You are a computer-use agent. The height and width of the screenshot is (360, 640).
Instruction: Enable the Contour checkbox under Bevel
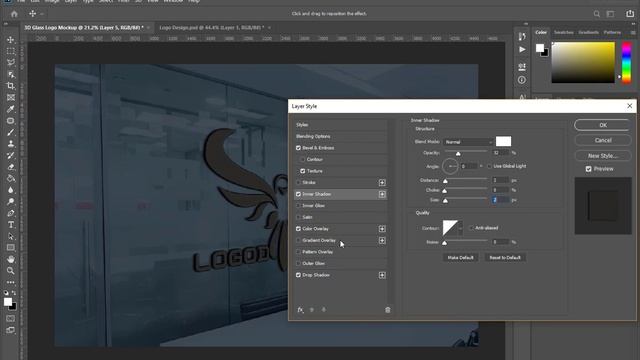click(x=302, y=160)
